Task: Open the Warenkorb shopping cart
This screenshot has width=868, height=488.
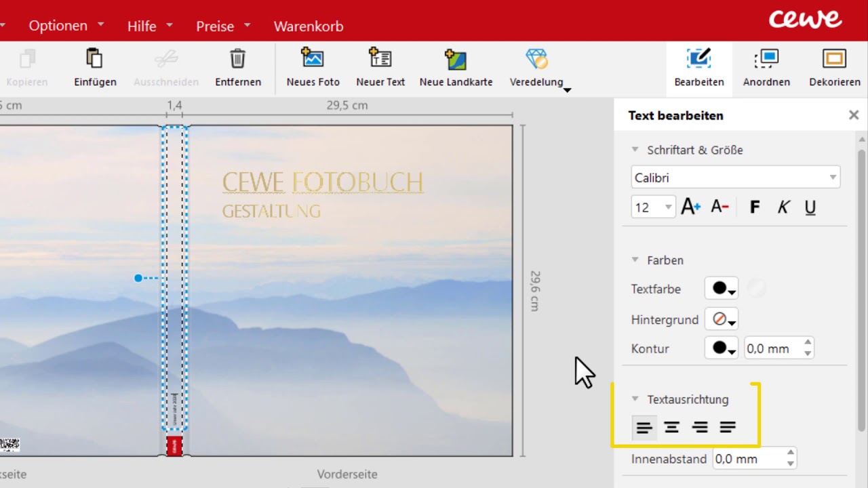Action: [x=309, y=26]
